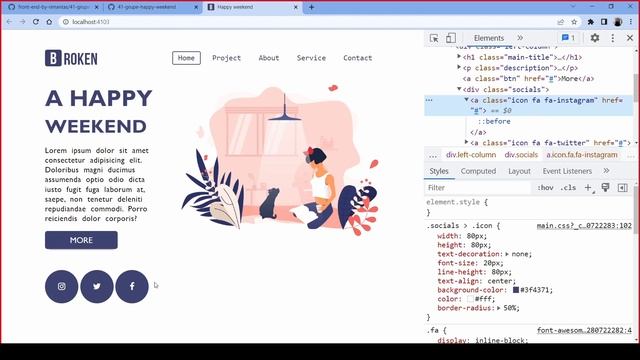Image resolution: width=640 pixels, height=360 pixels.
Task: Open the element rendering emulation brush icon
Action: 605,187
